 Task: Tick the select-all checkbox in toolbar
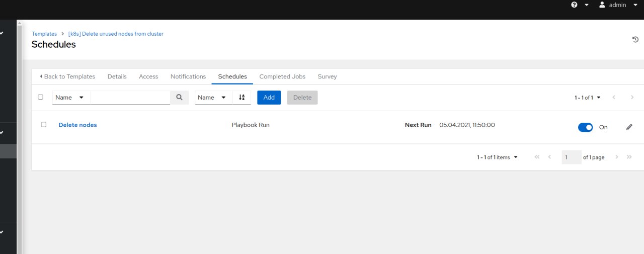(41, 97)
